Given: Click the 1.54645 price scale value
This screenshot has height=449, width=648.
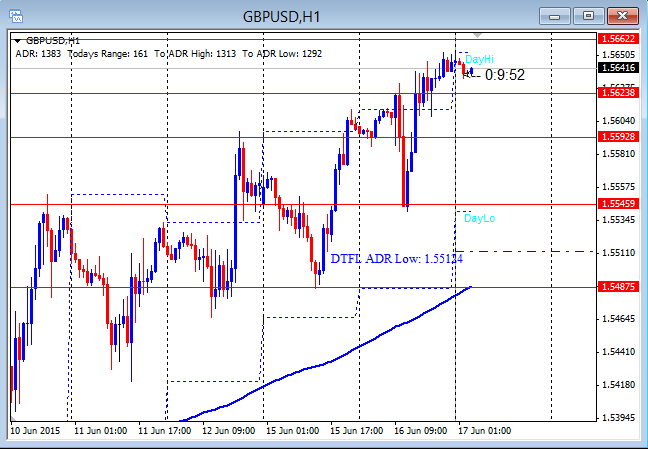Looking at the screenshot, I should pos(619,319).
